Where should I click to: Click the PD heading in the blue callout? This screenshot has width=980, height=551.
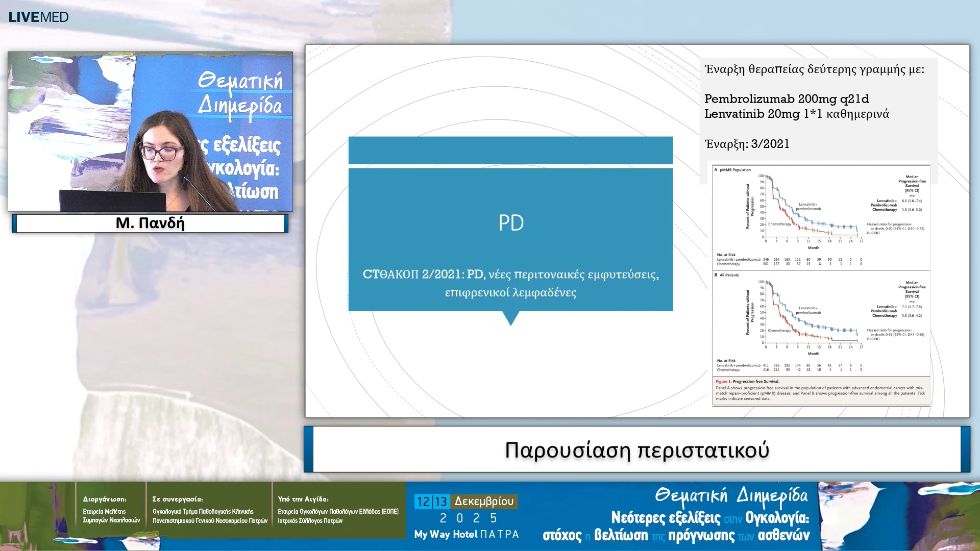[x=510, y=223]
